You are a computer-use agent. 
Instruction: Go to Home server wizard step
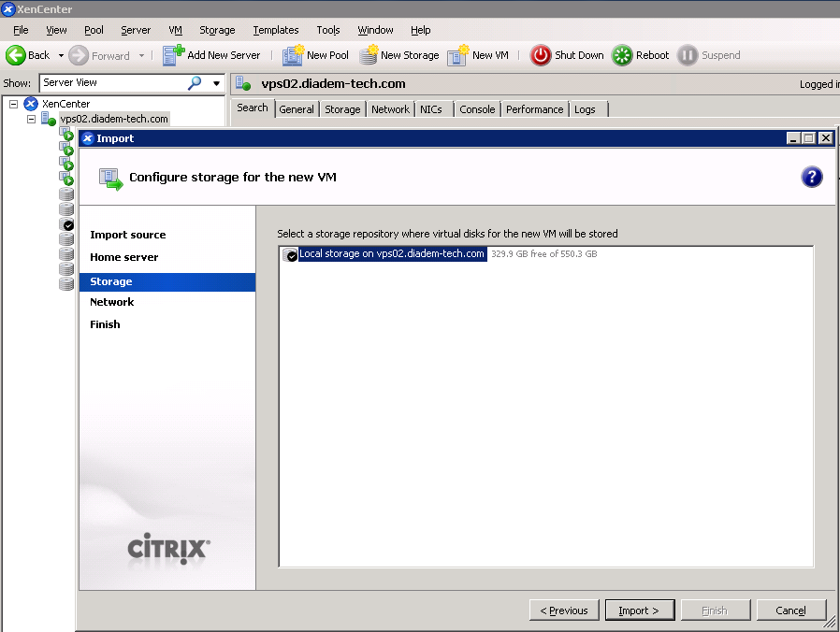point(124,257)
